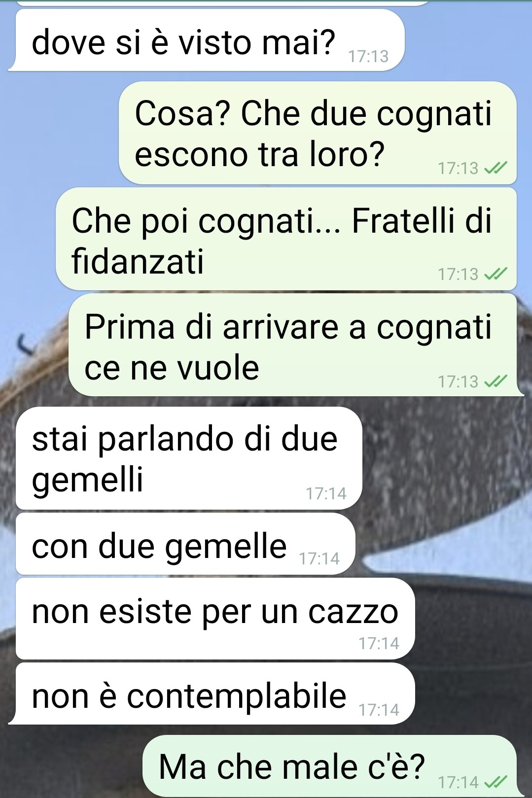Tap the 17:14 timestamp under 'non esiste per un cazzo'
This screenshot has height=798, width=532.
tap(379, 643)
